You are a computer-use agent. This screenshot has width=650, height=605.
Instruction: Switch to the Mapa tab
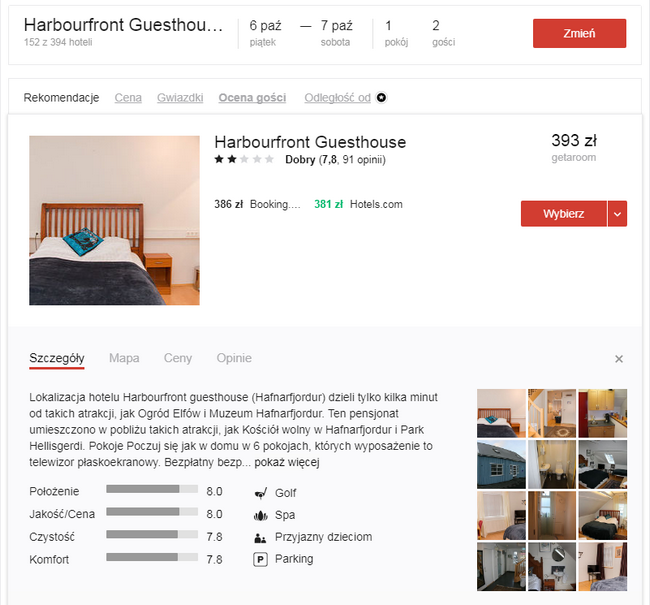(124, 358)
